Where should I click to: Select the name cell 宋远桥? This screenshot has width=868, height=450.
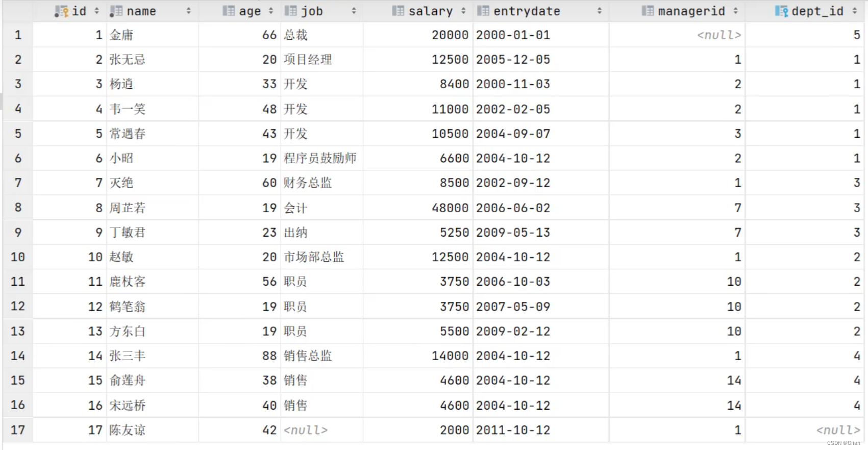tap(152, 406)
